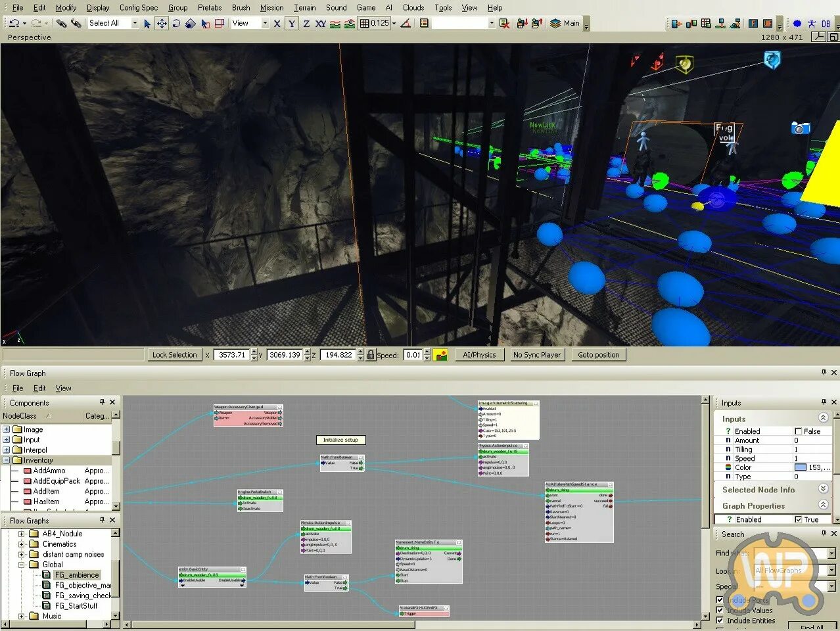
Task: Constrain movement to the X axis
Action: click(277, 23)
